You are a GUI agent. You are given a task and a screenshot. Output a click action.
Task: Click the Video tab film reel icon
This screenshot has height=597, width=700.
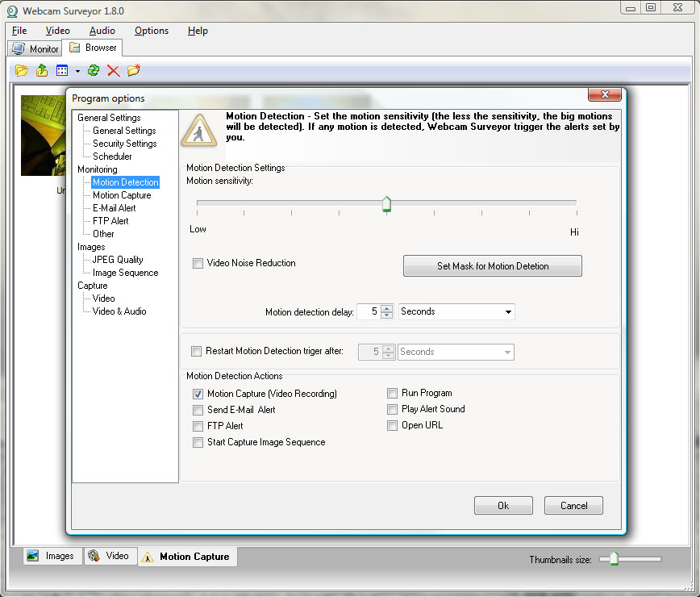[94, 556]
